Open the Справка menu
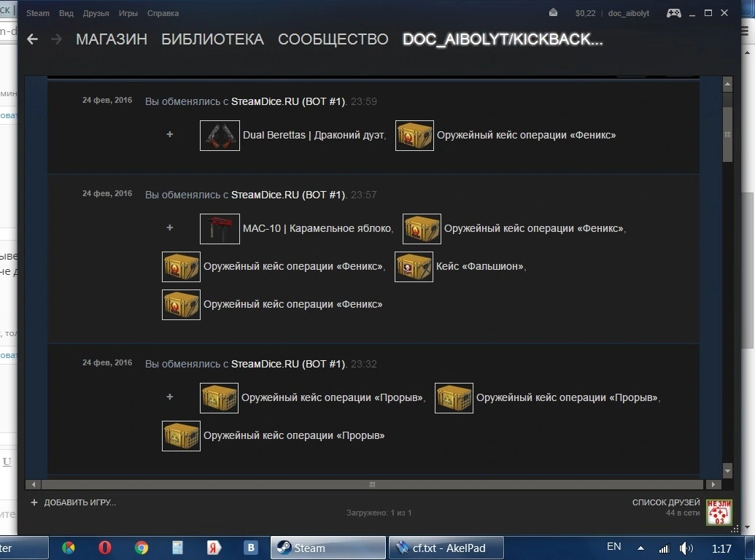Viewport: 755px width, 560px height. tap(163, 13)
